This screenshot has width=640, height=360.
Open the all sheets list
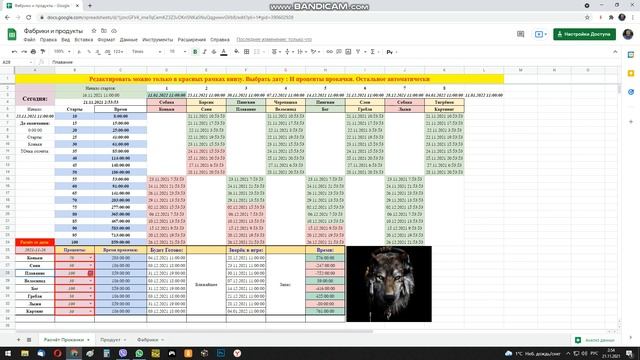pyautogui.click(x=29, y=340)
